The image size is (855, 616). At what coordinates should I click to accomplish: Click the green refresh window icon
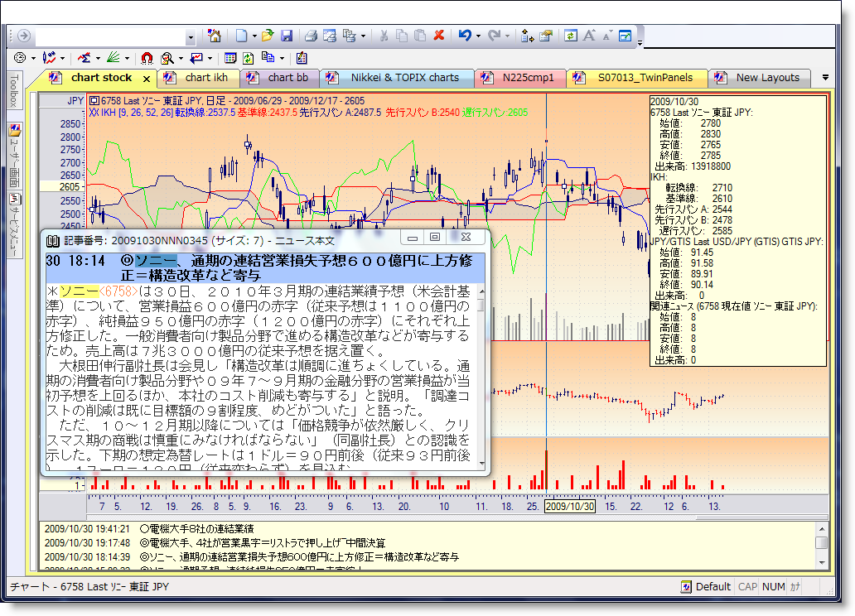tap(570, 36)
